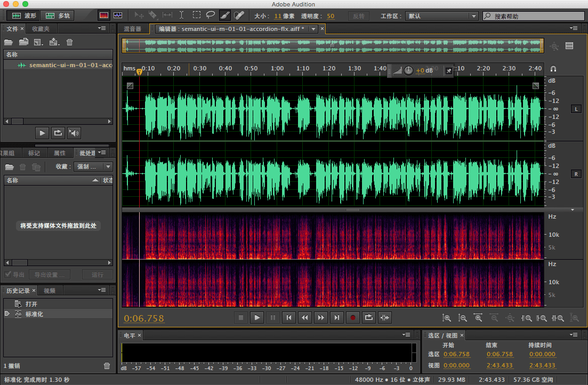Image resolution: width=588 pixels, height=385 pixels.
Task: Toggle loop playback in Files panel
Action: [x=58, y=133]
